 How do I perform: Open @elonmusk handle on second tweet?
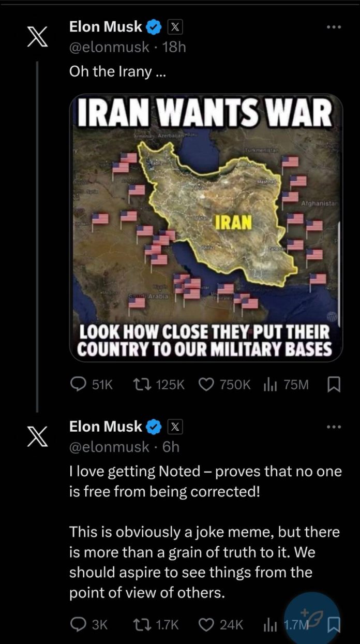(109, 446)
